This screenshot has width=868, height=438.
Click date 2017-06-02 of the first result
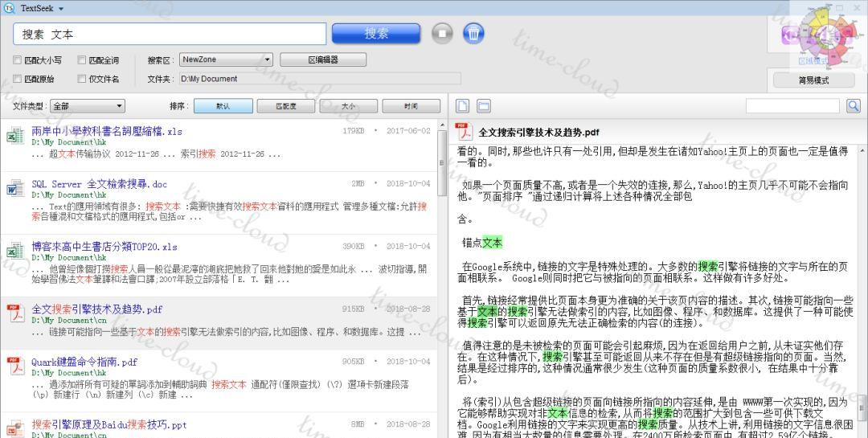coord(408,131)
